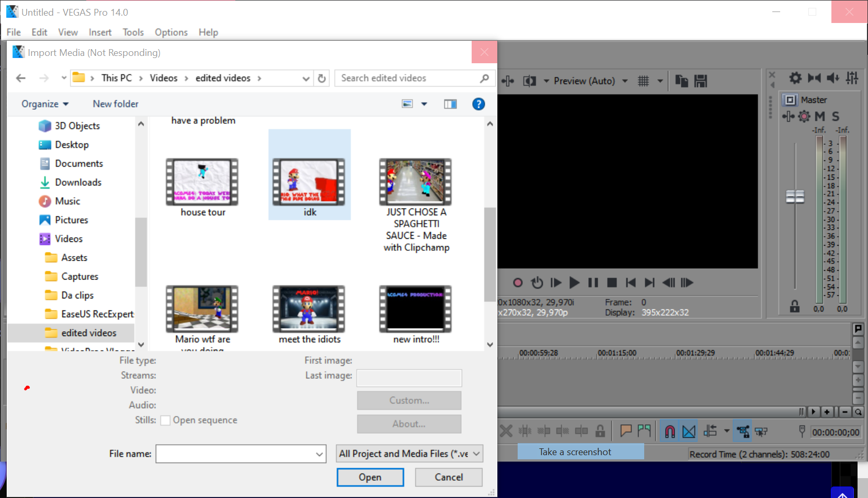Click the Record button in transport
Screen dimensions: 868x498
click(518, 283)
